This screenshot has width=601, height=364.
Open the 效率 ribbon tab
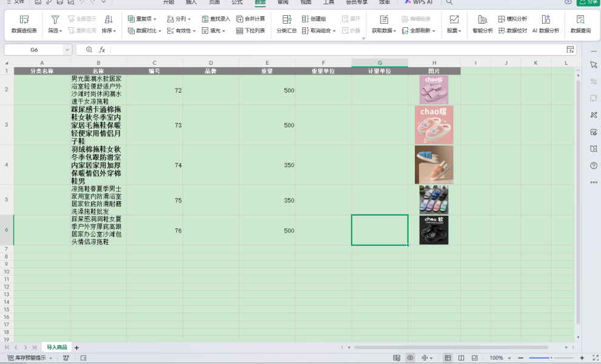[x=384, y=2]
